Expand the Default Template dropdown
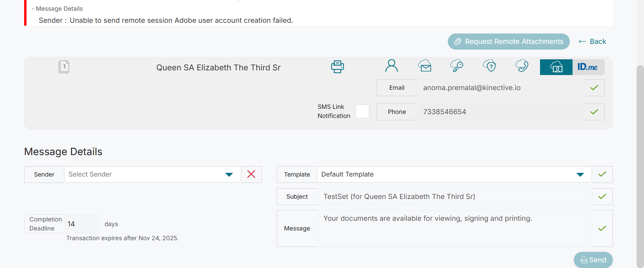The height and width of the screenshot is (268, 644). [454, 174]
